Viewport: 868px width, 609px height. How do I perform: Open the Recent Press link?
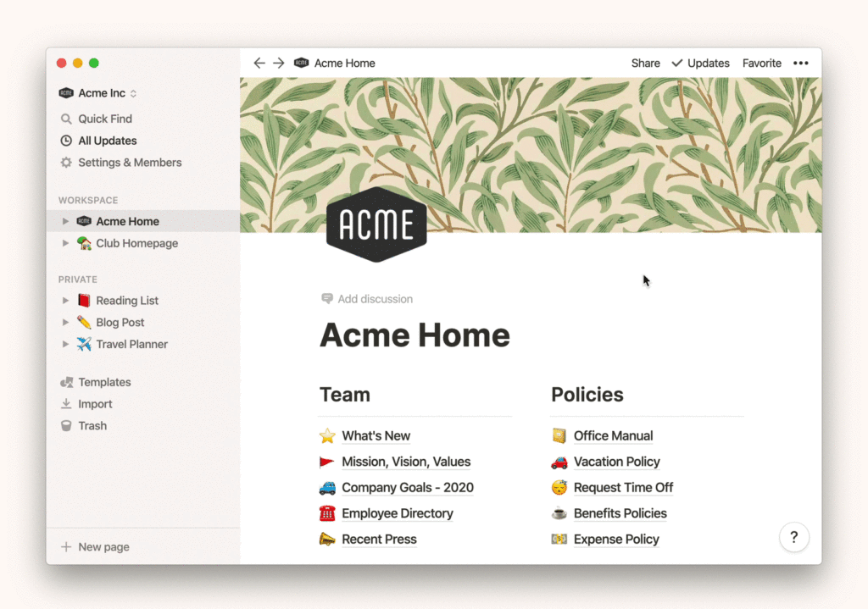pos(379,540)
